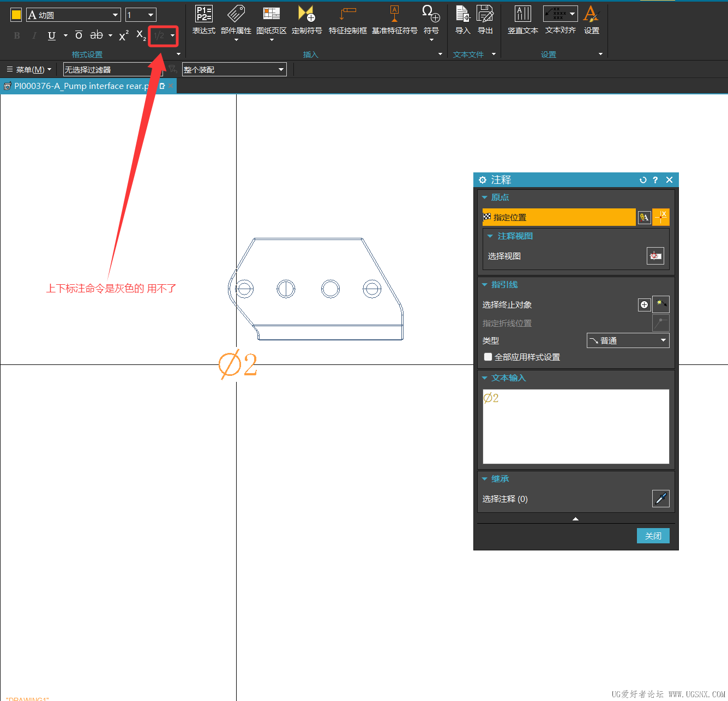Collapse the 指引线 section
The width and height of the screenshot is (728, 701).
coord(484,285)
